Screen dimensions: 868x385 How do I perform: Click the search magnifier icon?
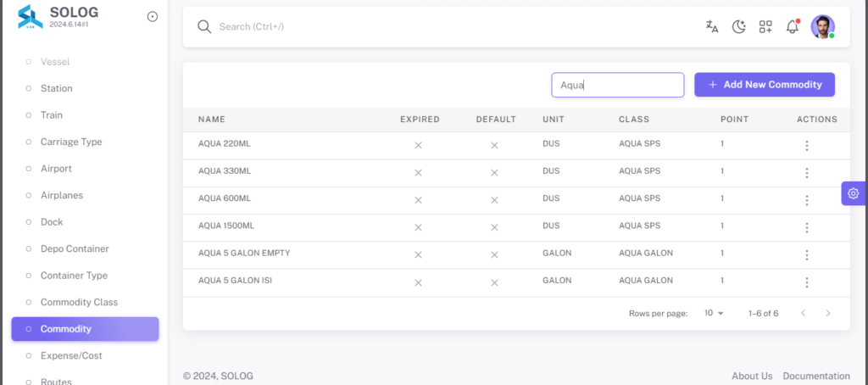click(204, 26)
